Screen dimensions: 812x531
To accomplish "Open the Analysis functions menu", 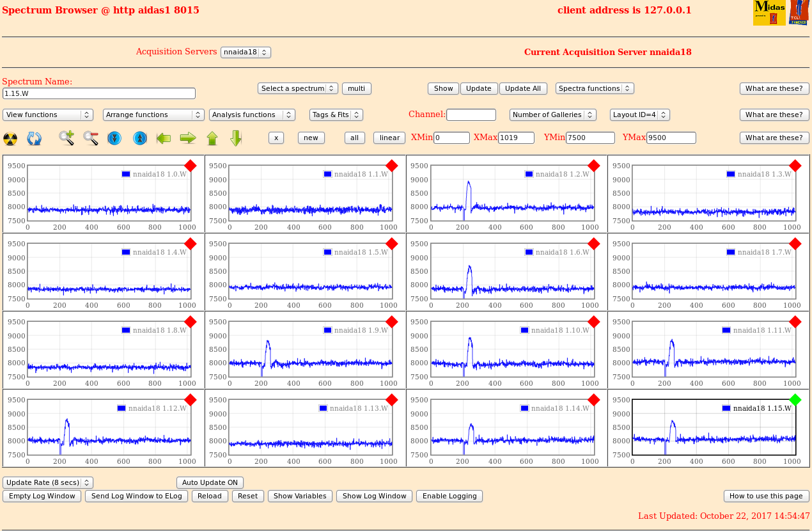I will [x=252, y=115].
